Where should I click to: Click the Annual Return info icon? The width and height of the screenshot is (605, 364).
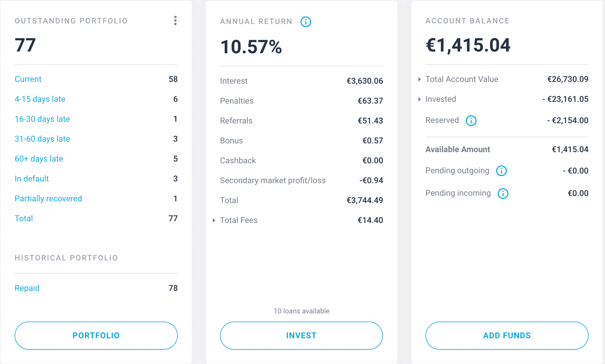306,22
